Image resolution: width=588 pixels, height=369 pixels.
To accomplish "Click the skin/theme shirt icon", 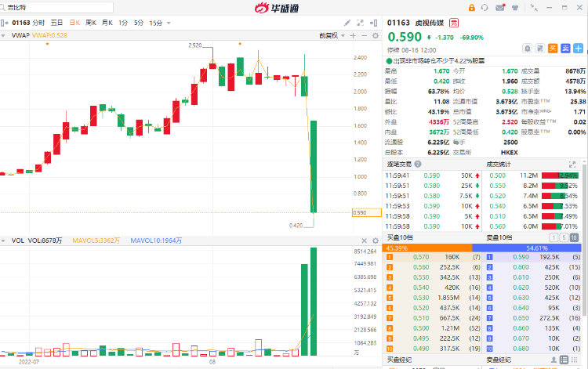I will coord(515,8).
